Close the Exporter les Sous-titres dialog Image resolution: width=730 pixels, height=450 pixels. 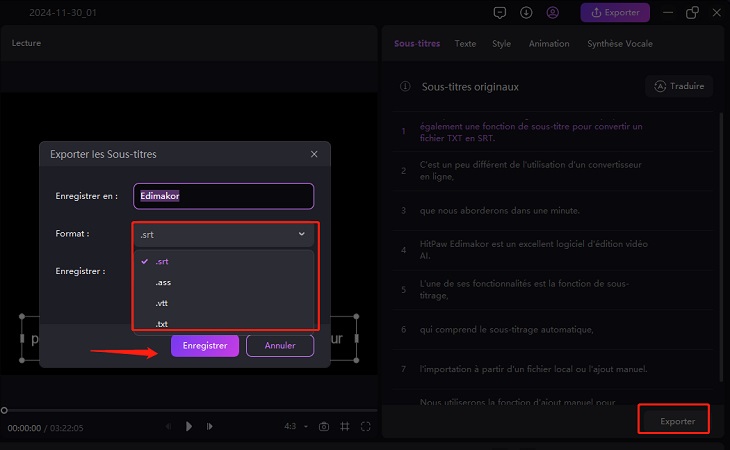tap(314, 154)
